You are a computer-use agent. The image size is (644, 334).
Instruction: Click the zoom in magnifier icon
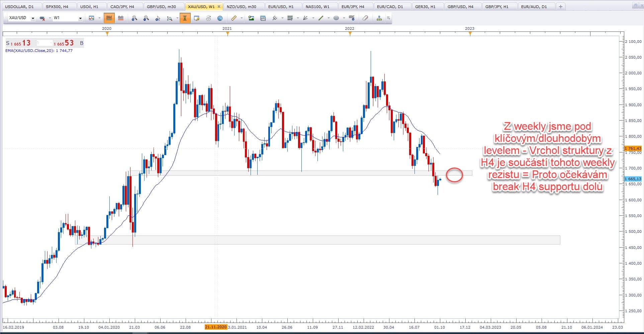click(x=134, y=18)
